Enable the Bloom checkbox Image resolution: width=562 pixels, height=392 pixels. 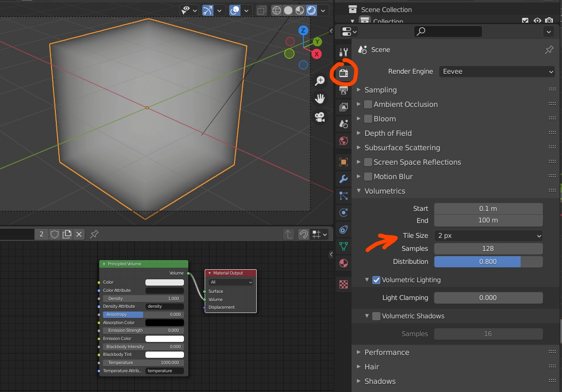click(x=368, y=118)
